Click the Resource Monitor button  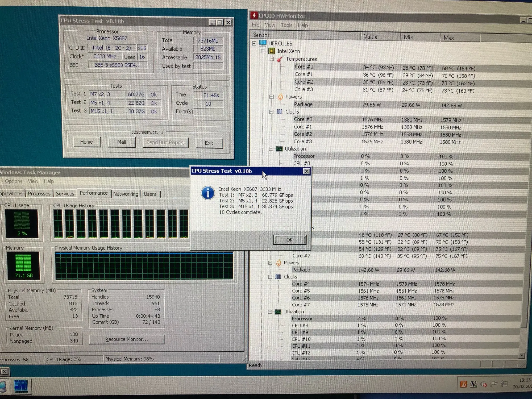127,339
